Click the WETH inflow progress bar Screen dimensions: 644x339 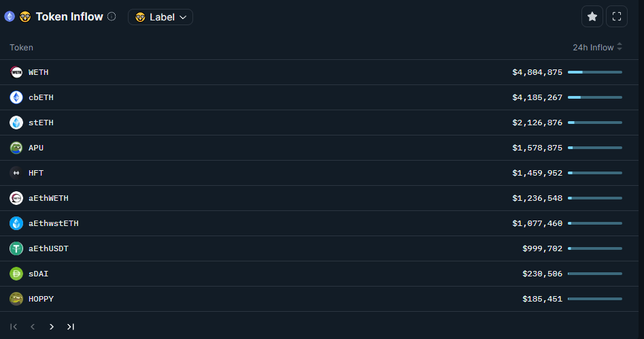[594, 72]
